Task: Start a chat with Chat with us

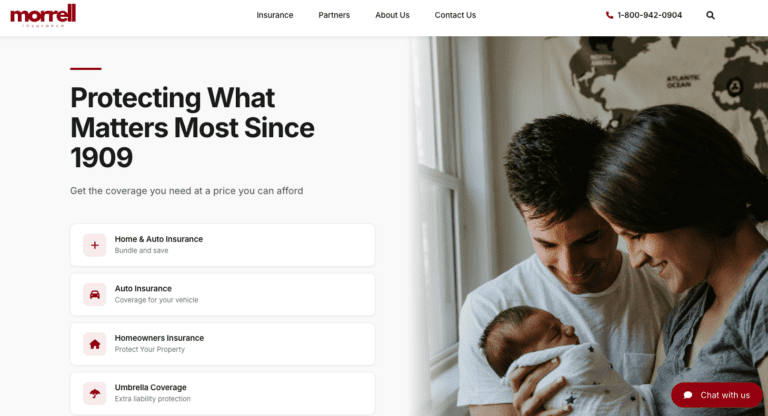Action: (x=717, y=395)
